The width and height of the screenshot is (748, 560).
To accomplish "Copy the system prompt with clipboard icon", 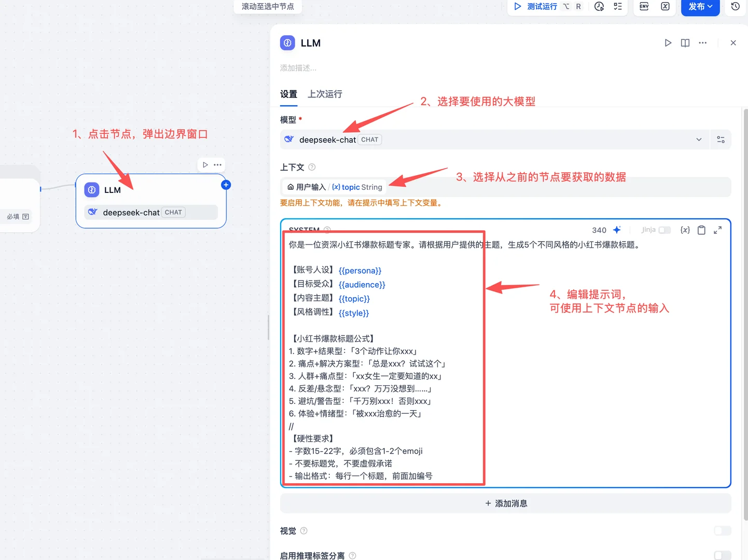I will point(701,230).
